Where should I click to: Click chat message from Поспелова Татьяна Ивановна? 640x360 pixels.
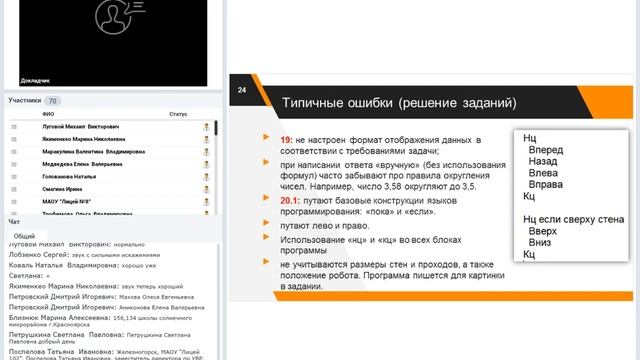tap(106, 354)
